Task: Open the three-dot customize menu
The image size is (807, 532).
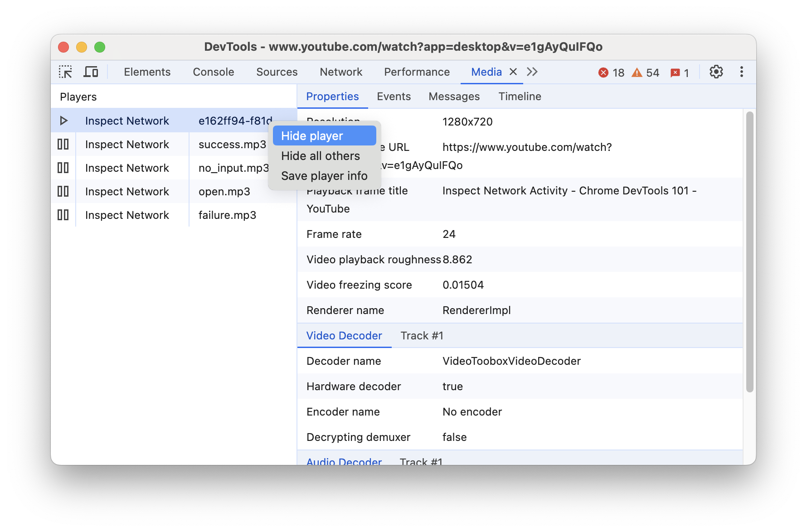Action: click(x=741, y=72)
